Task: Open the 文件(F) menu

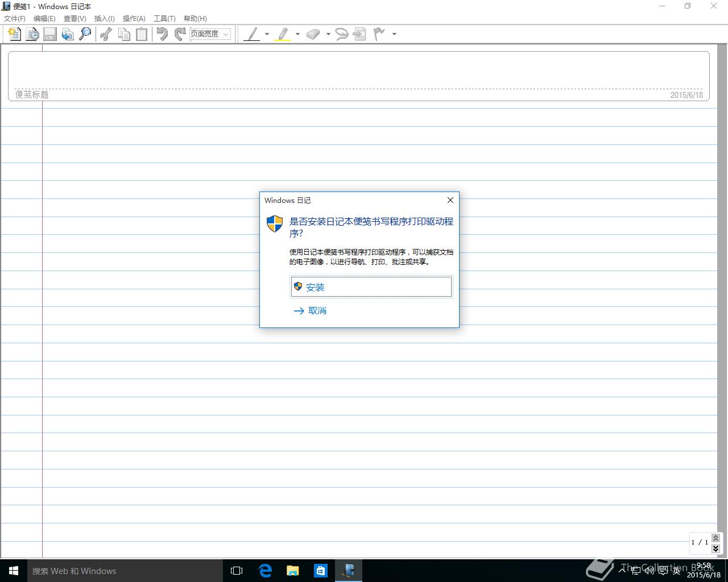Action: tap(15, 19)
